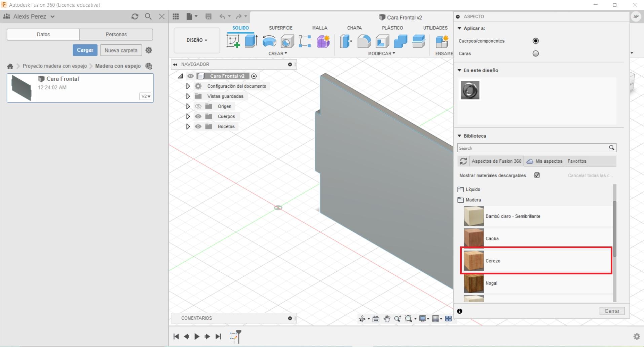Jump to timeline start

pos(176,336)
